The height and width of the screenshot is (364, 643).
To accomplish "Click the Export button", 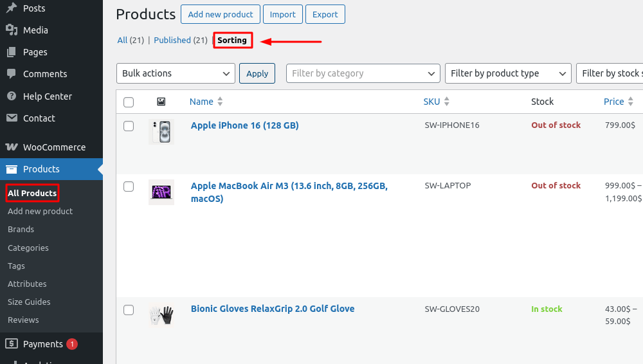I will pos(325,14).
